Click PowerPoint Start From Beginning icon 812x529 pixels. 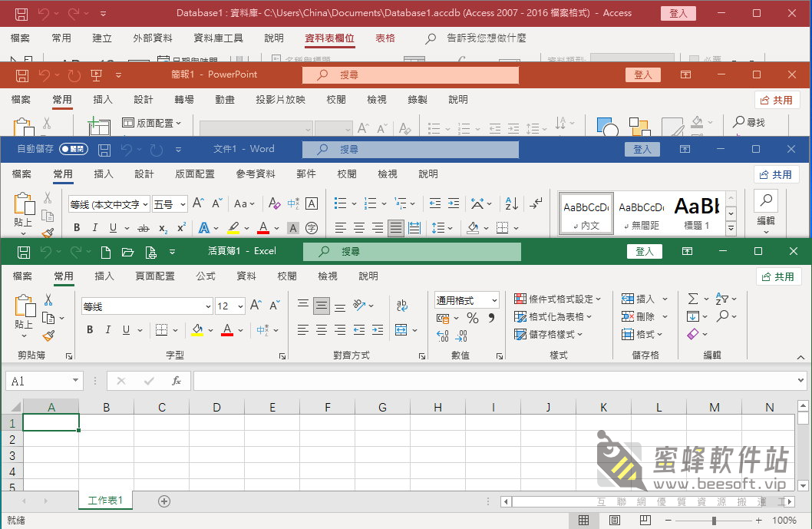pyautogui.click(x=97, y=76)
